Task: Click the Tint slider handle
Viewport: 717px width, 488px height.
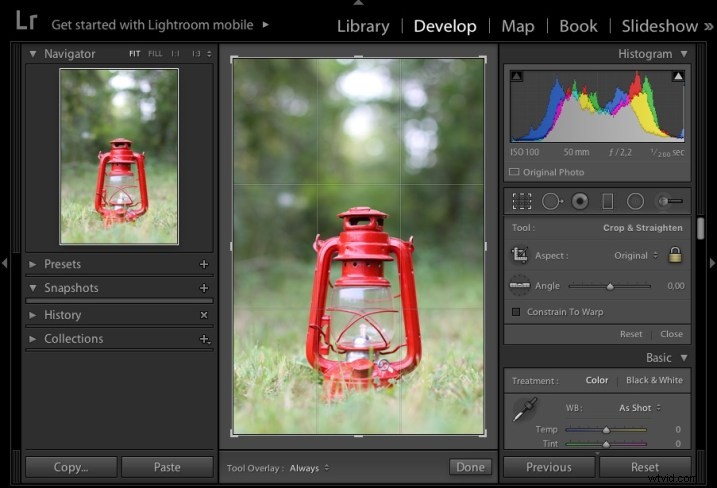Action: tap(606, 444)
